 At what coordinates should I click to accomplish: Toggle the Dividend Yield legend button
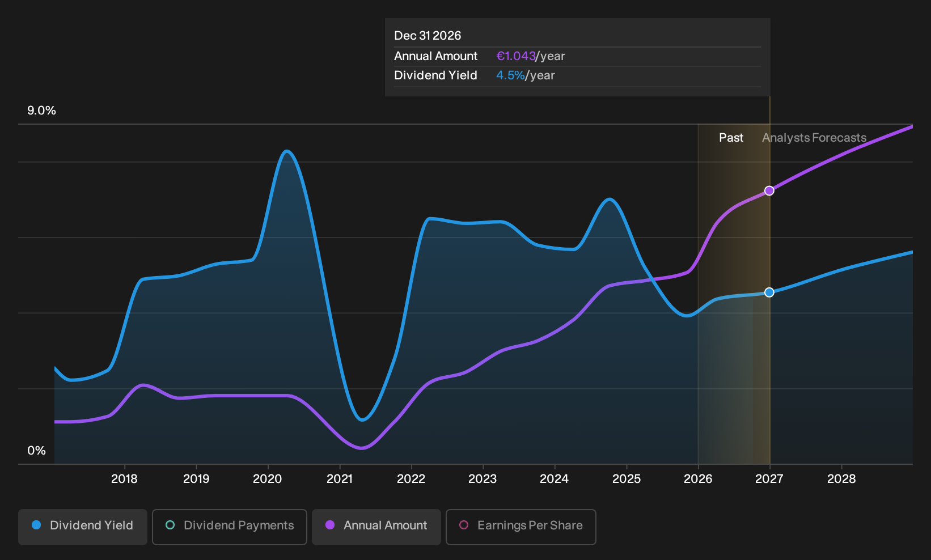point(83,527)
